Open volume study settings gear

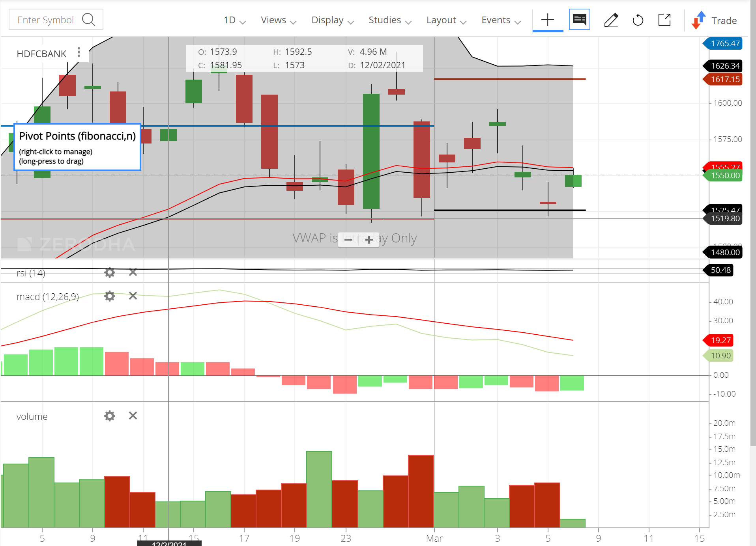(110, 416)
